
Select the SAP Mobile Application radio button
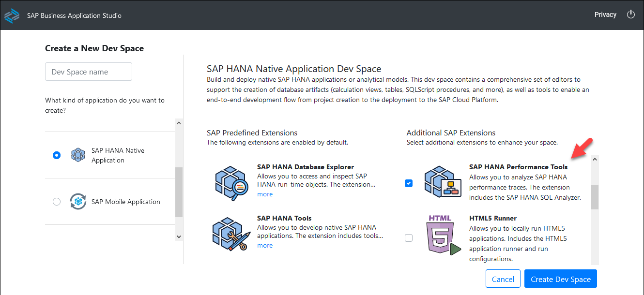point(57,202)
